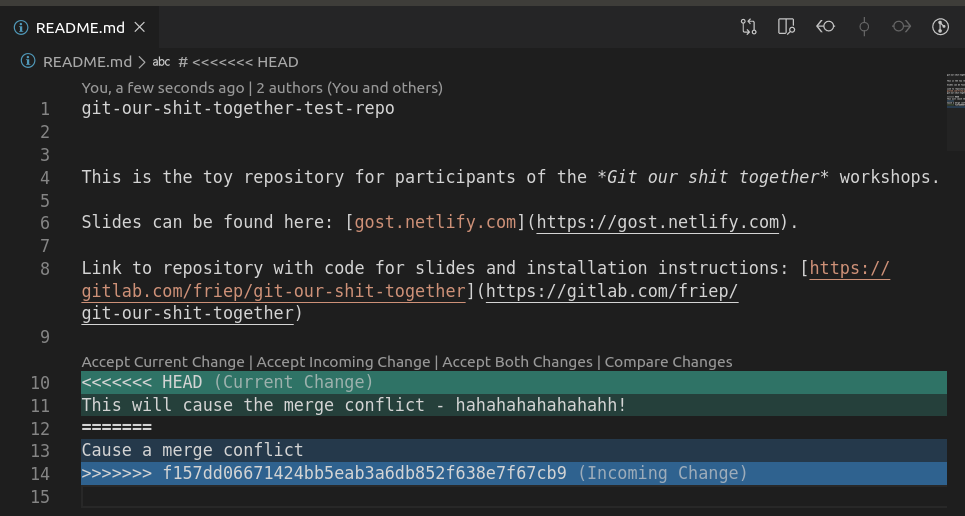The height and width of the screenshot is (516, 965).
Task: Select the README.md editor tab
Action: pyautogui.click(x=80, y=27)
